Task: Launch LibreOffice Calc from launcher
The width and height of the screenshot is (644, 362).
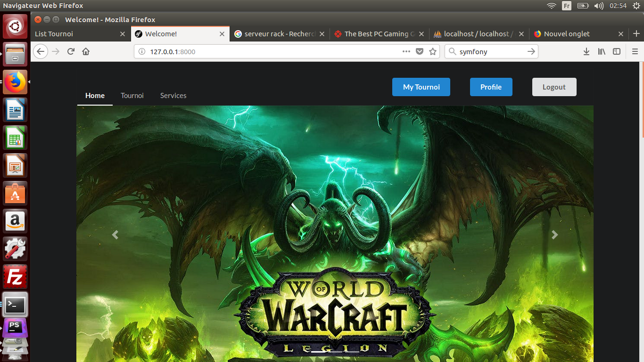Action: pos(16,138)
